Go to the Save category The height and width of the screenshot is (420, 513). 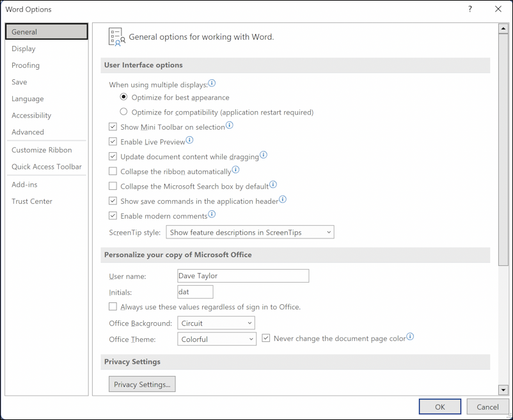pos(47,82)
